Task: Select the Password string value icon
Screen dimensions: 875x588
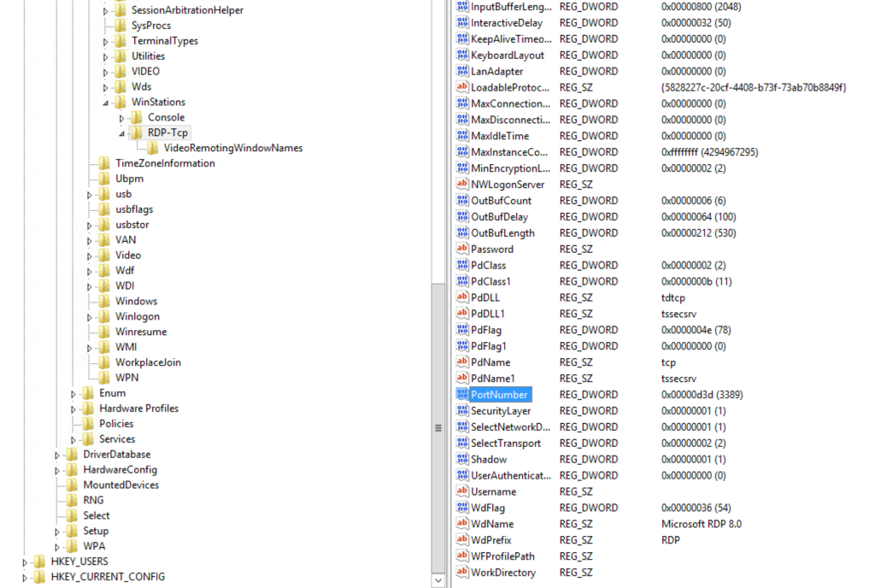Action: (462, 248)
